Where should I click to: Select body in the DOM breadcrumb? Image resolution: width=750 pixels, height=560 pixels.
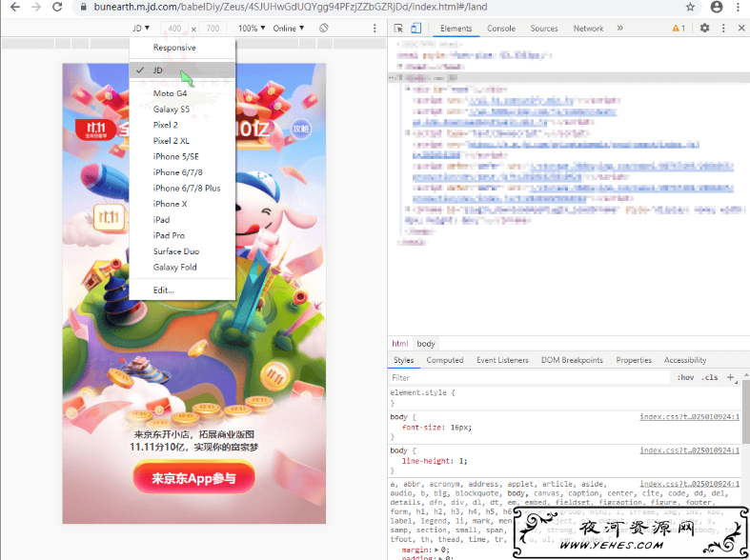(426, 344)
